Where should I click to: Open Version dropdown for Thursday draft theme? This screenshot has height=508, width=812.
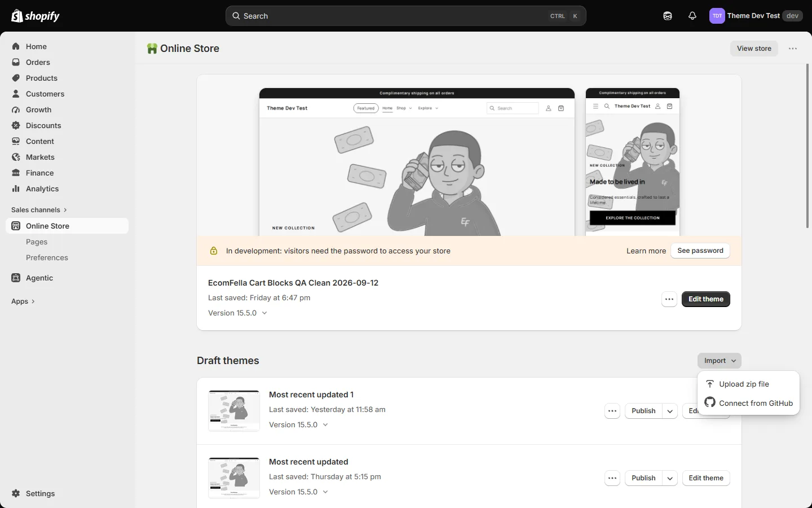(298, 492)
